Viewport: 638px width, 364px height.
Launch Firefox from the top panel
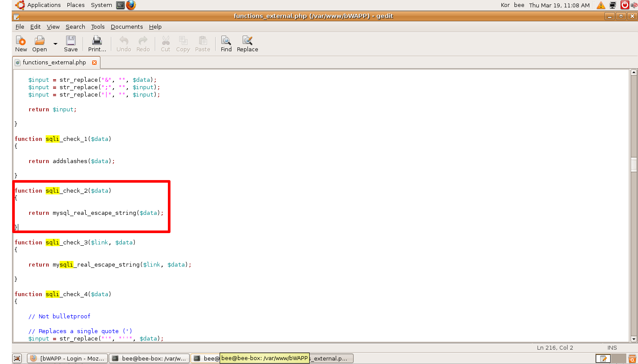[131, 5]
